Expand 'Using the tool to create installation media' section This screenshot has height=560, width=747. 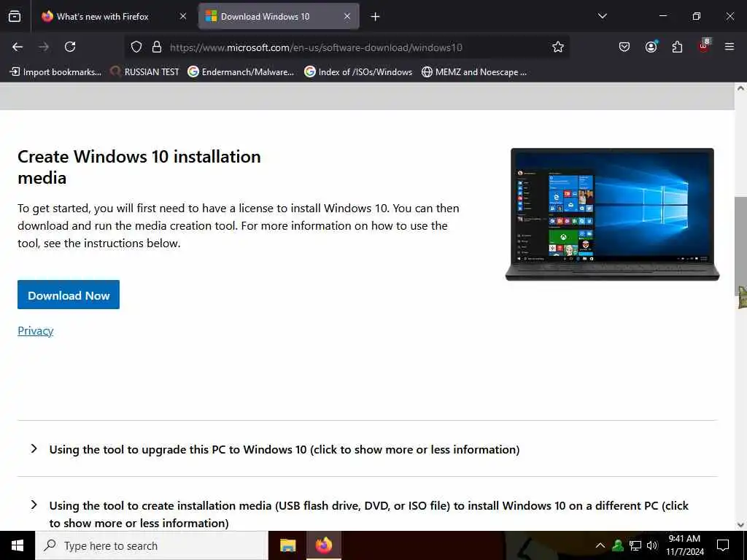click(x=368, y=514)
